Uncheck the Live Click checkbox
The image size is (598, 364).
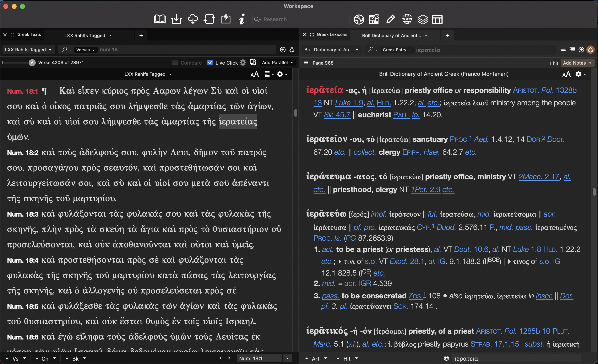pos(210,63)
